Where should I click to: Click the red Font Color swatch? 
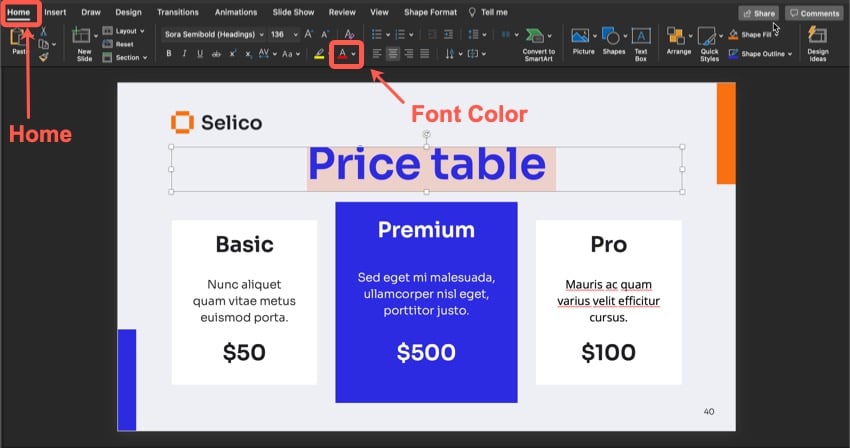click(343, 53)
